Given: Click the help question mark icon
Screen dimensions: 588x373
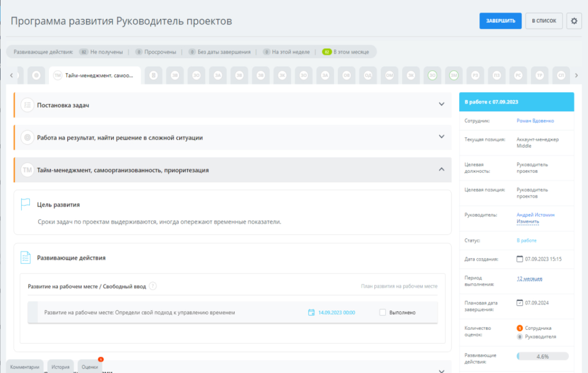Looking at the screenshot, I should pos(153,286).
